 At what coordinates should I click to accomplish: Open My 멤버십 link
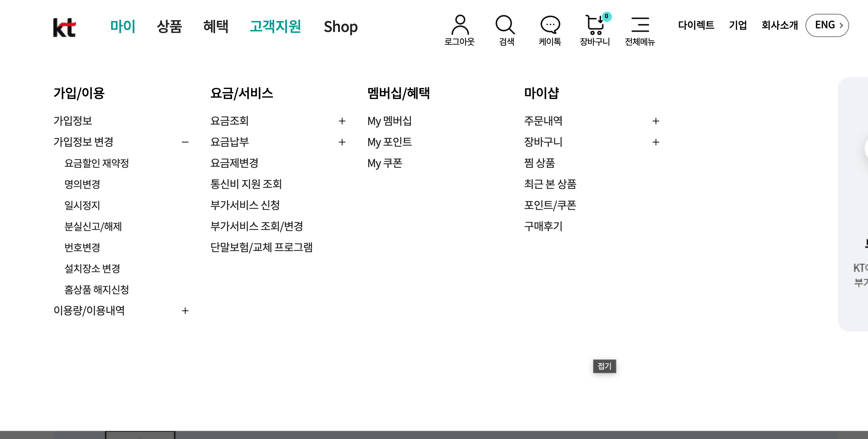click(x=390, y=121)
